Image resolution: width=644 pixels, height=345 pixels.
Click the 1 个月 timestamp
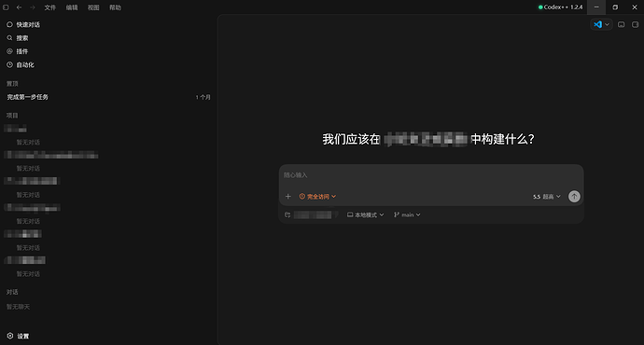pyautogui.click(x=203, y=97)
